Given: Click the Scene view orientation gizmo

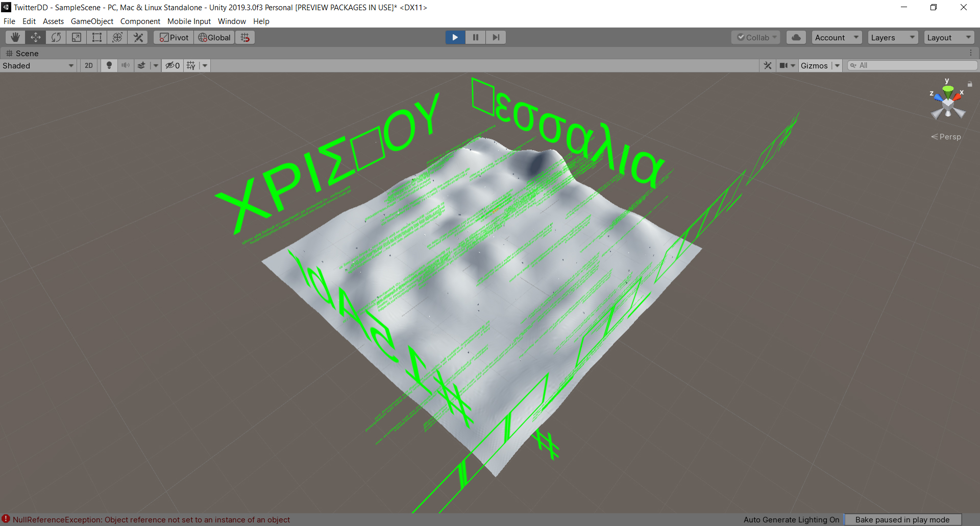Looking at the screenshot, I should tap(948, 103).
